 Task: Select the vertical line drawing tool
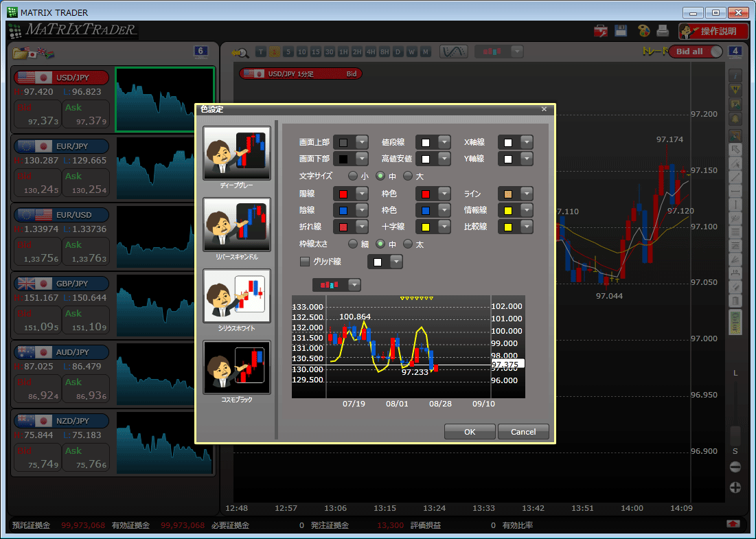tap(735, 205)
